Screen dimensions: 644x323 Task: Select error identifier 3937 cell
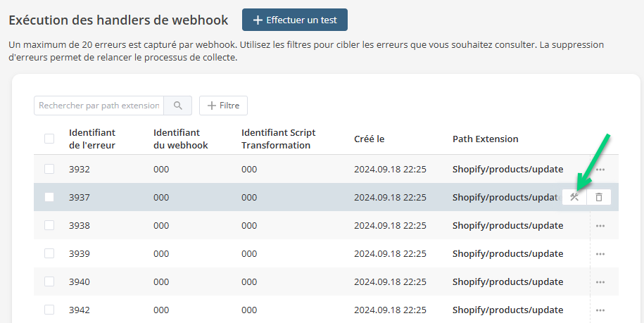(80, 198)
